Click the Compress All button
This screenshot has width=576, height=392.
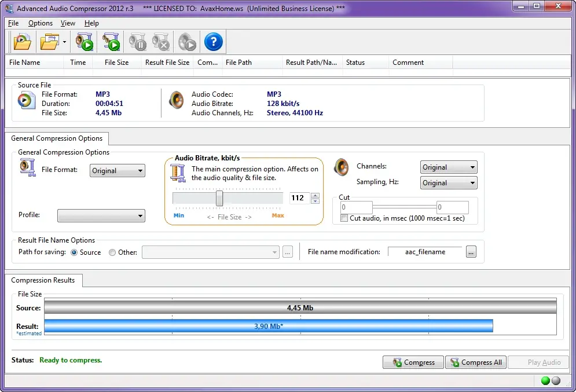tap(476, 362)
